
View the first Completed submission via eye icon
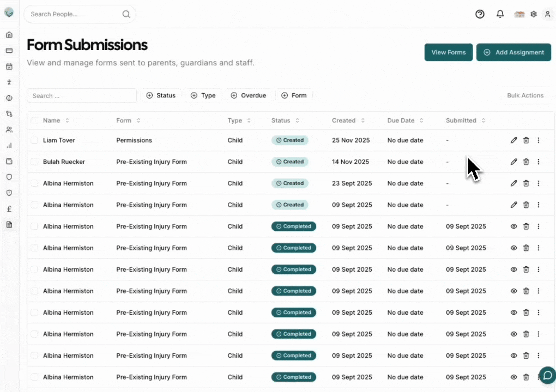(x=513, y=226)
